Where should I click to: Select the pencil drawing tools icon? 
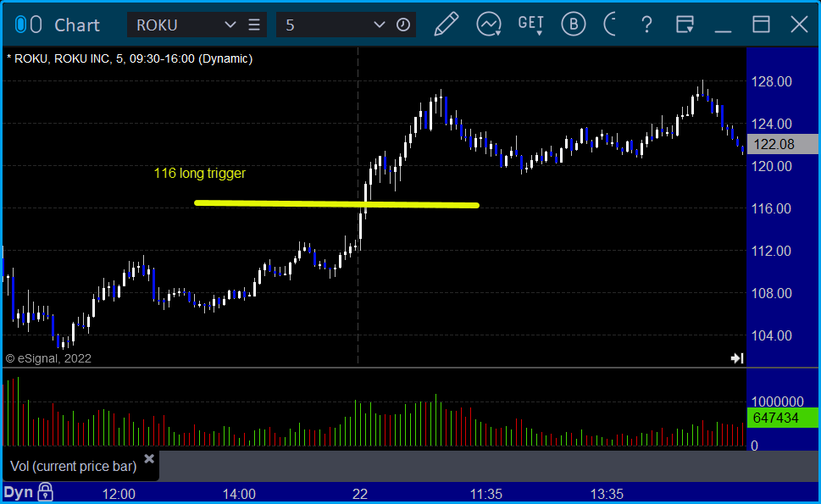tap(447, 25)
